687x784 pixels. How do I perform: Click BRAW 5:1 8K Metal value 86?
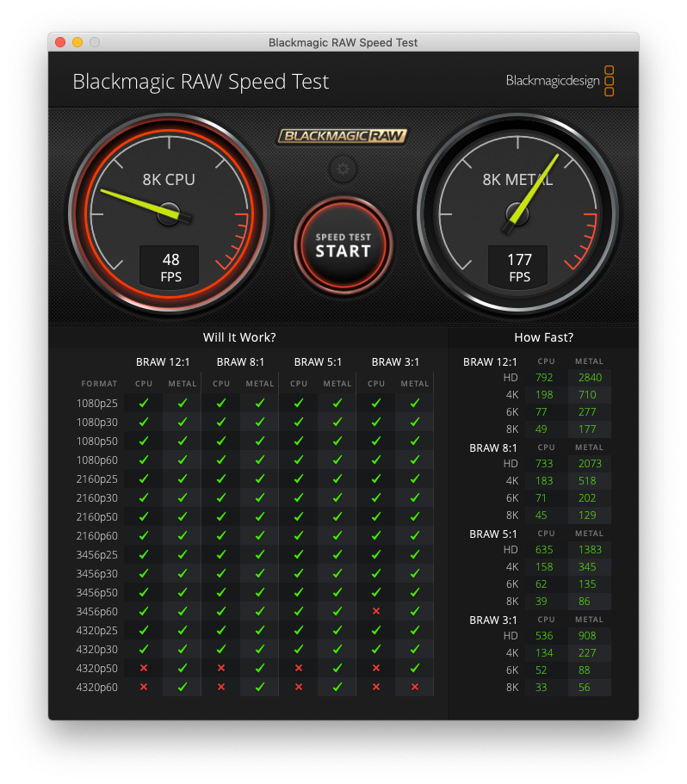pyautogui.click(x=584, y=601)
